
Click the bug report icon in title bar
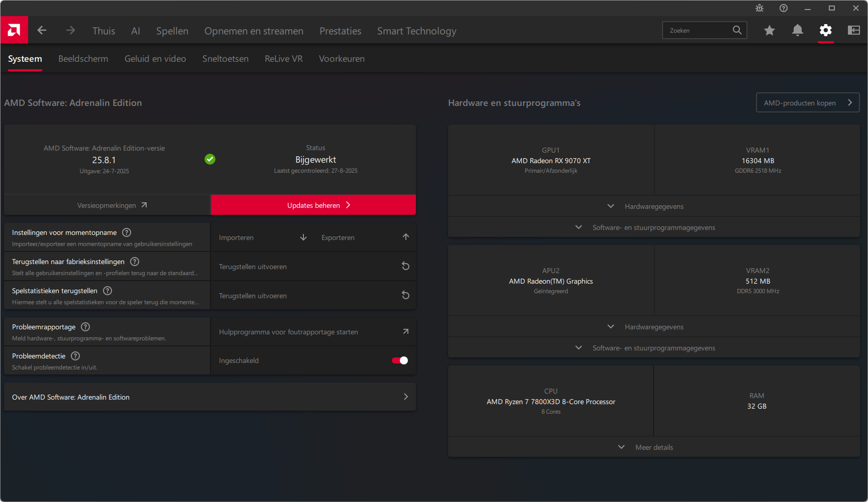tap(759, 8)
